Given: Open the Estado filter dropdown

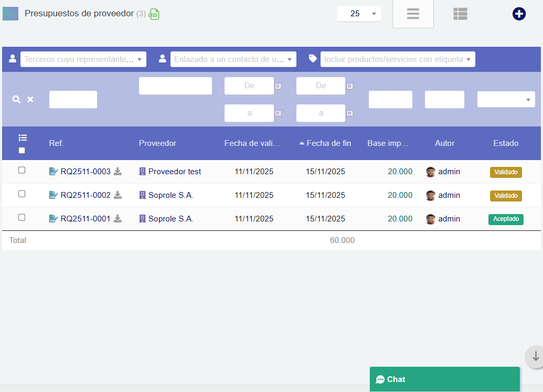Looking at the screenshot, I should [x=506, y=99].
